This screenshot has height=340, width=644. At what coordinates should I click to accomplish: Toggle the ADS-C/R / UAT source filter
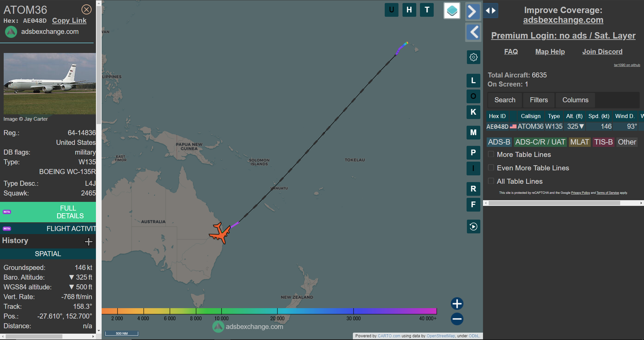point(540,142)
